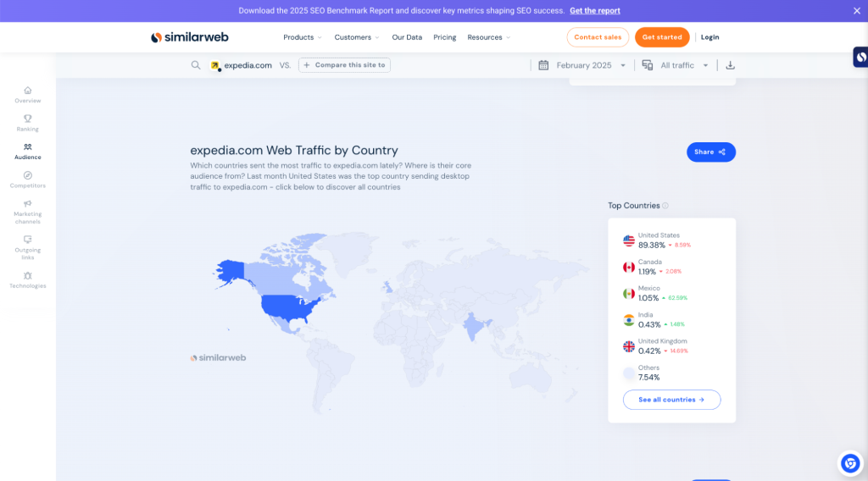Screen dimensions: 868x481
Task: Click the devices traffic icon
Action: [x=647, y=65]
